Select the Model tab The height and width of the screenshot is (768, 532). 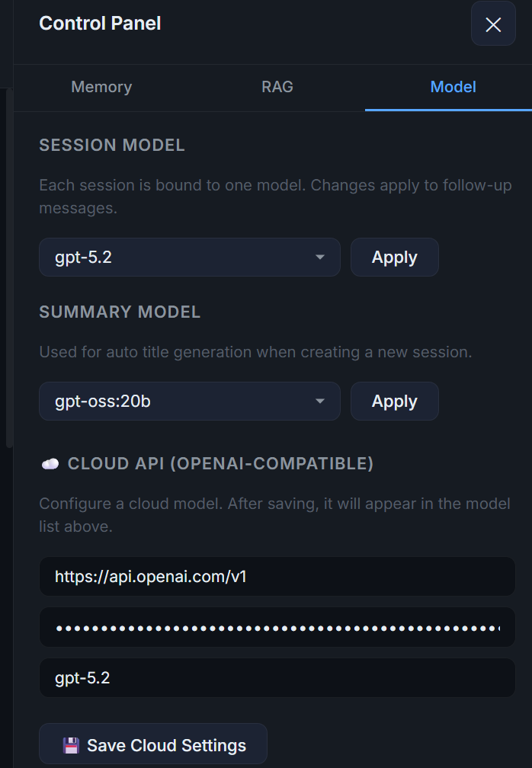[x=453, y=87]
